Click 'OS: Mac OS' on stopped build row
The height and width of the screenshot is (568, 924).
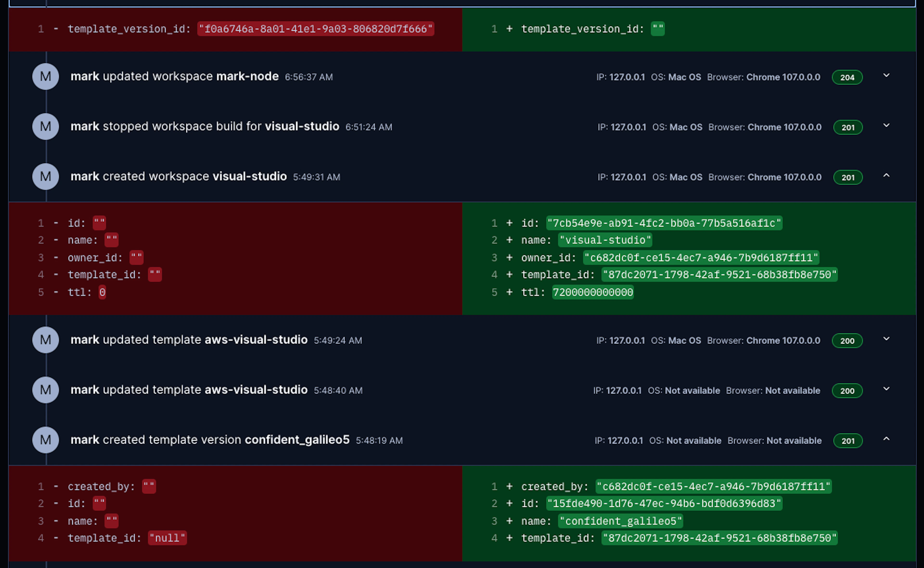pos(677,127)
